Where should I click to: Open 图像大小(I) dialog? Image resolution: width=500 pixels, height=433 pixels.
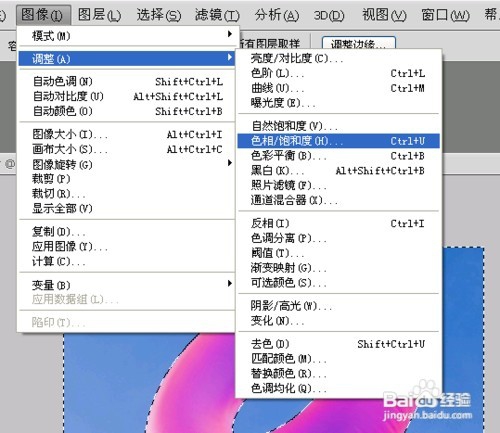(127, 134)
